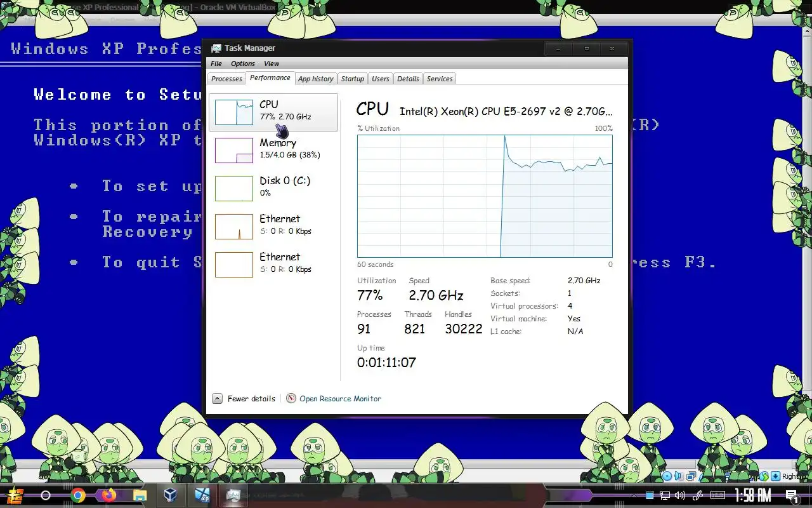Click the 77% utilization value

point(370,295)
